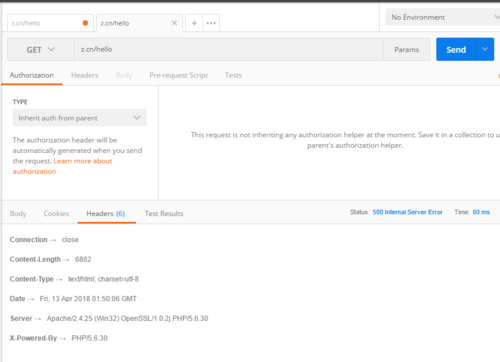The width and height of the screenshot is (500, 362).
Task: Switch to the response Body tab
Action: [18, 213]
